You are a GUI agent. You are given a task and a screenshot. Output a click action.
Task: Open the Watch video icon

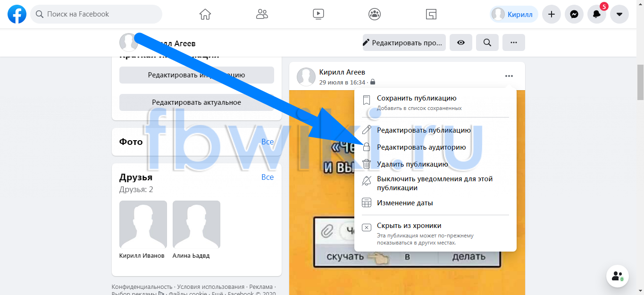pos(318,14)
